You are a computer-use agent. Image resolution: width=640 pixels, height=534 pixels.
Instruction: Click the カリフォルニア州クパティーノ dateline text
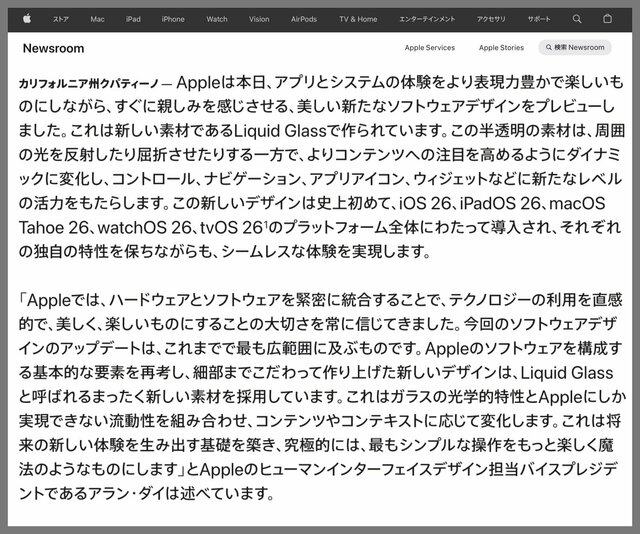[x=89, y=84]
